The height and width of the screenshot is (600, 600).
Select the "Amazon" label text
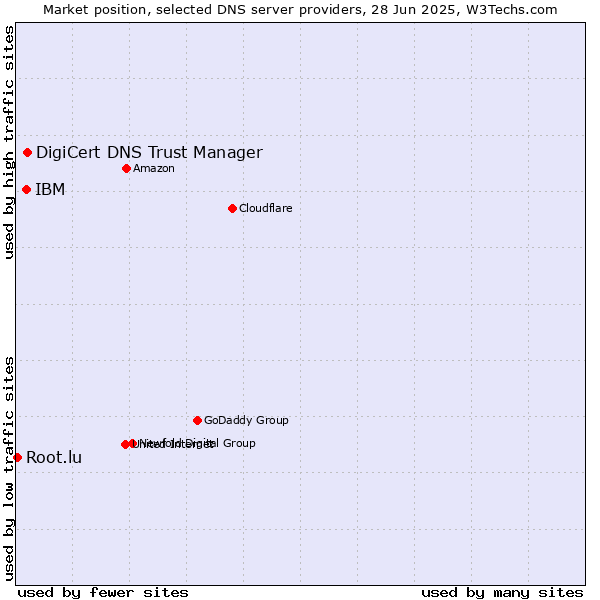click(x=154, y=168)
